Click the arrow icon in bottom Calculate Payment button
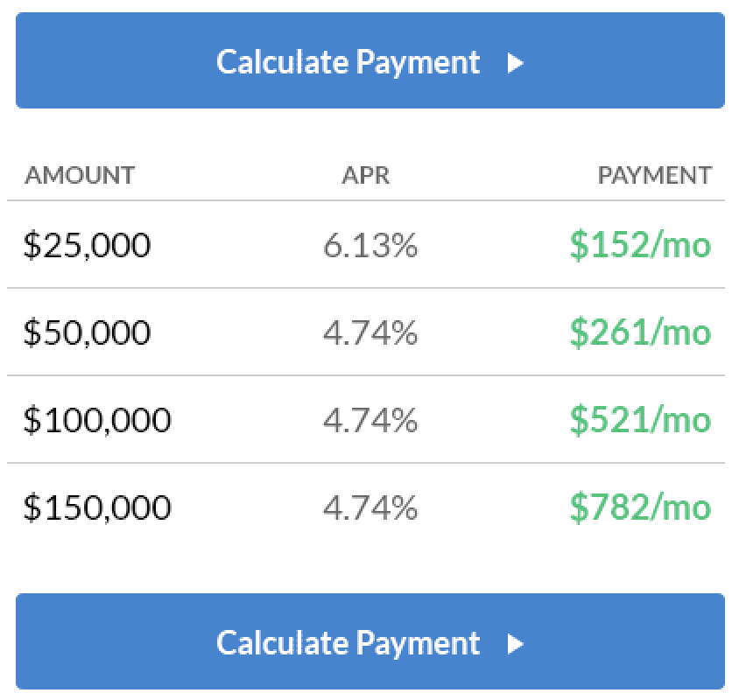This screenshot has height=700, width=732. [x=516, y=644]
